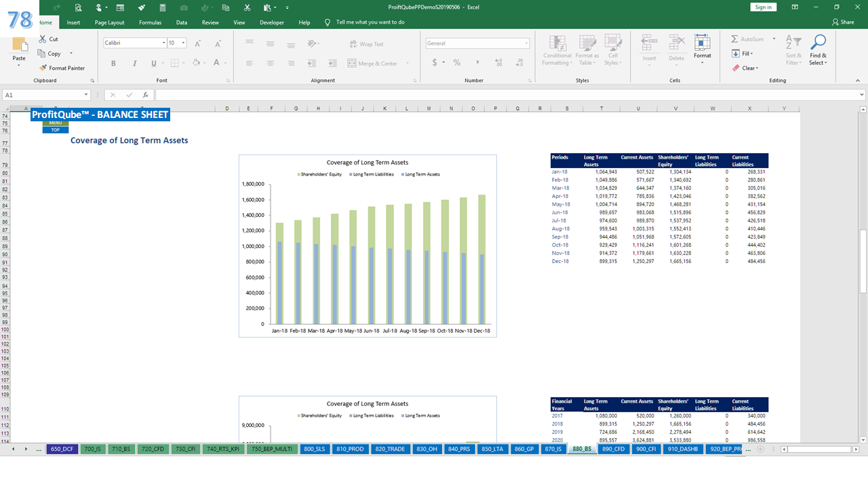Open the font size dropdown
Image resolution: width=868 pixels, height=488 pixels.
coord(184,43)
